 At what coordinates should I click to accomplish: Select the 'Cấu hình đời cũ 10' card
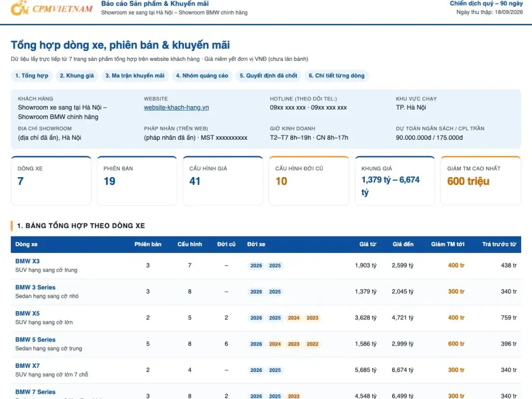coord(309,181)
